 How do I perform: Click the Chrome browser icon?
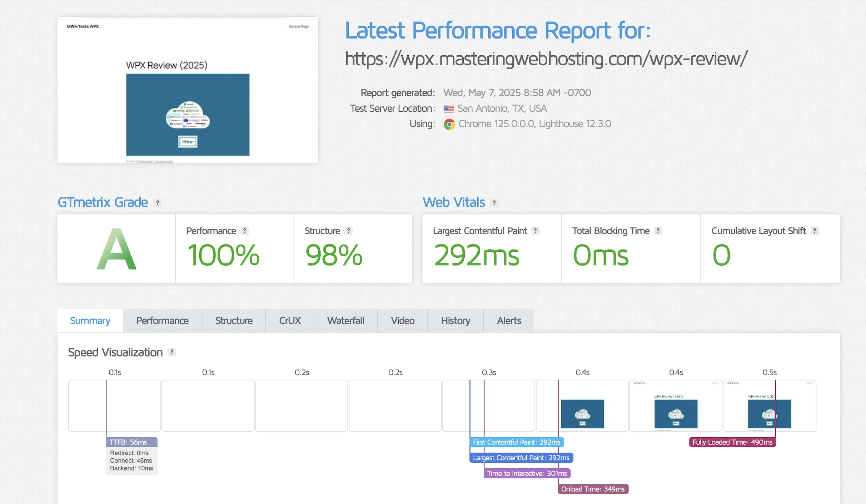tap(449, 124)
